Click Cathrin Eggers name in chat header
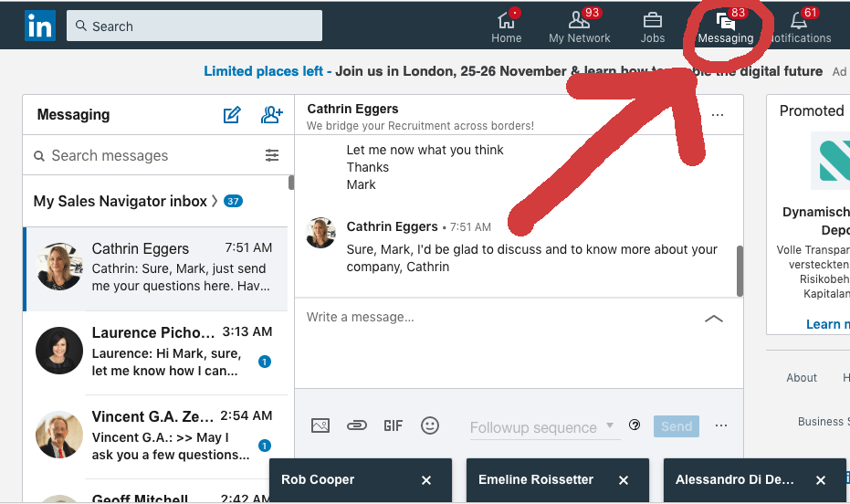This screenshot has height=504, width=850. click(x=353, y=109)
